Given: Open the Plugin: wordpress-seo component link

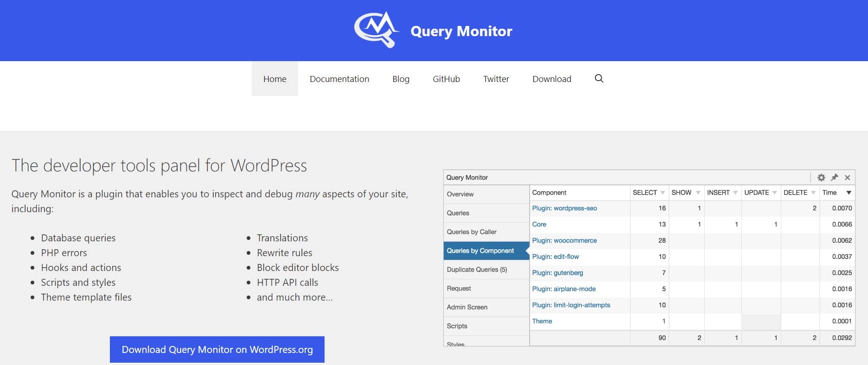Looking at the screenshot, I should point(564,208).
